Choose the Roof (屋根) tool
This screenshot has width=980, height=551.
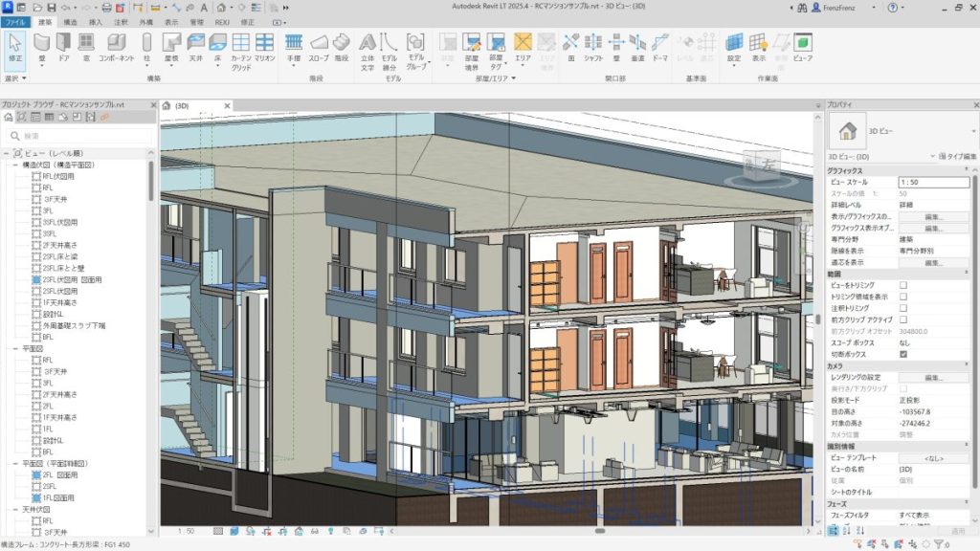171,46
